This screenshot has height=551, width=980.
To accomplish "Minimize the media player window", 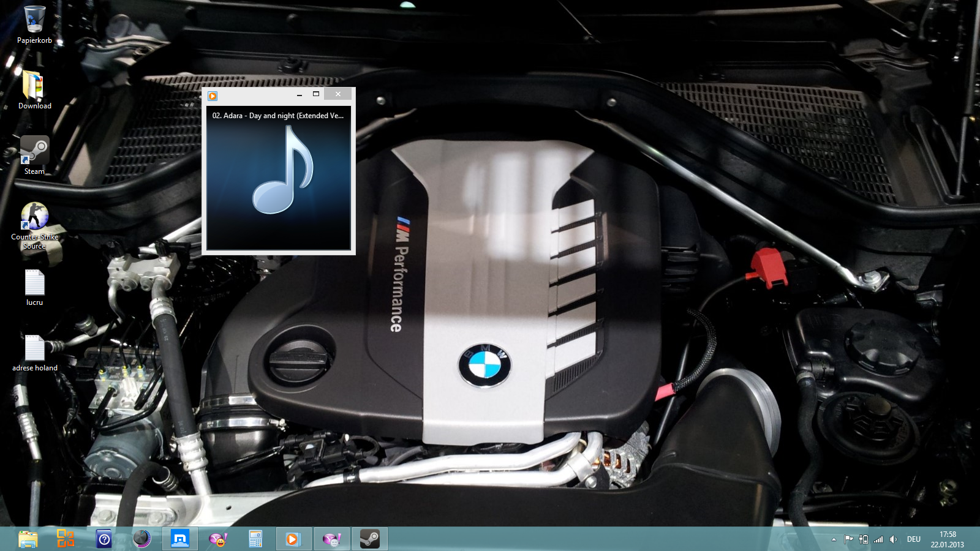I will tap(300, 94).
